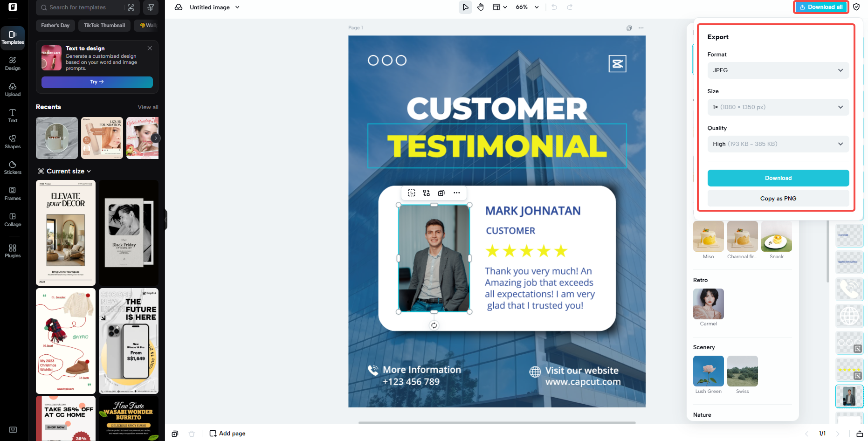Select the globe icon layer thumbnail
Image resolution: width=868 pixels, height=441 pixels.
[x=849, y=316]
